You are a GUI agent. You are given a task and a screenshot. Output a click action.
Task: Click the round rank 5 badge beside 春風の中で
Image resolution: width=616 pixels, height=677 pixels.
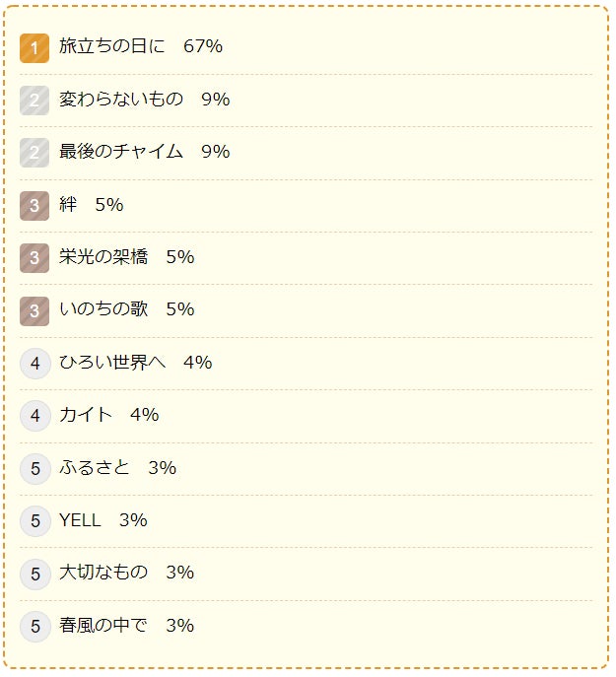point(35,627)
